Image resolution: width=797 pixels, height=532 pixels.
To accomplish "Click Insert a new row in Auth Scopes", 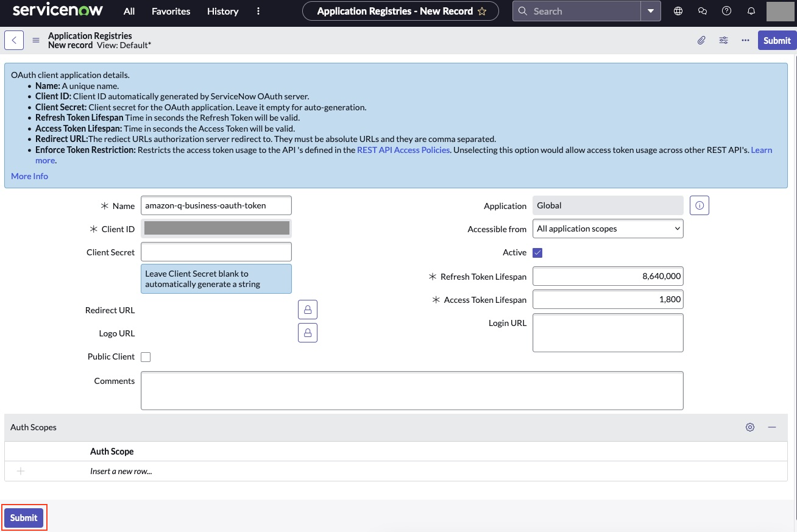I will click(x=121, y=471).
